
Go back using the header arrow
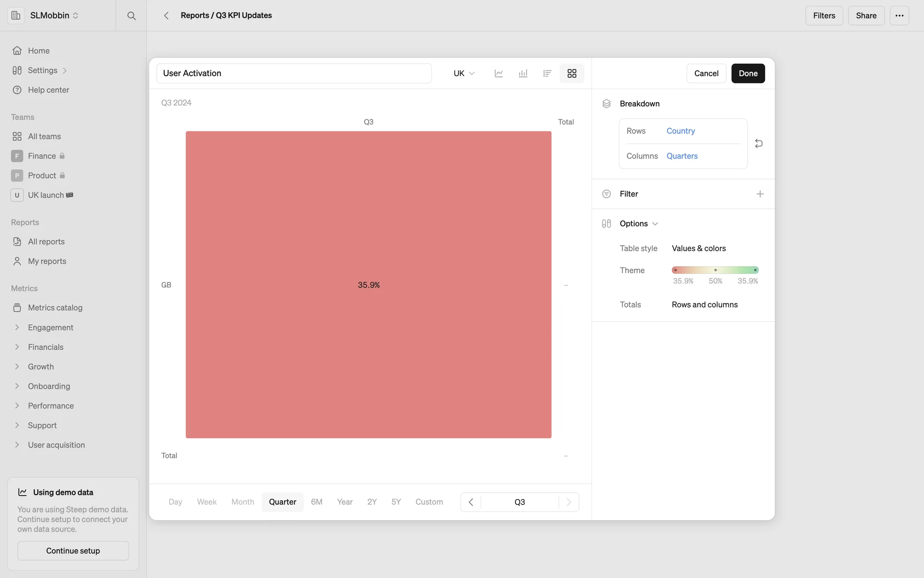point(166,16)
